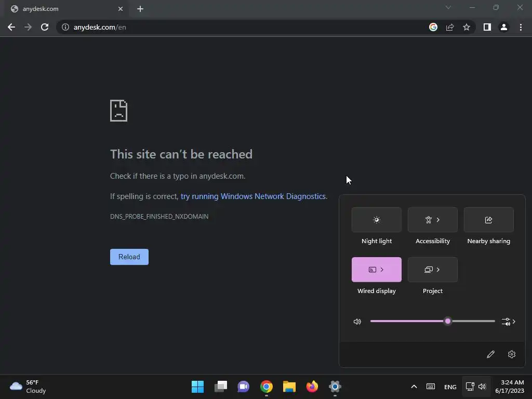Open File Explorer from taskbar
The height and width of the screenshot is (399, 532).
click(289, 387)
